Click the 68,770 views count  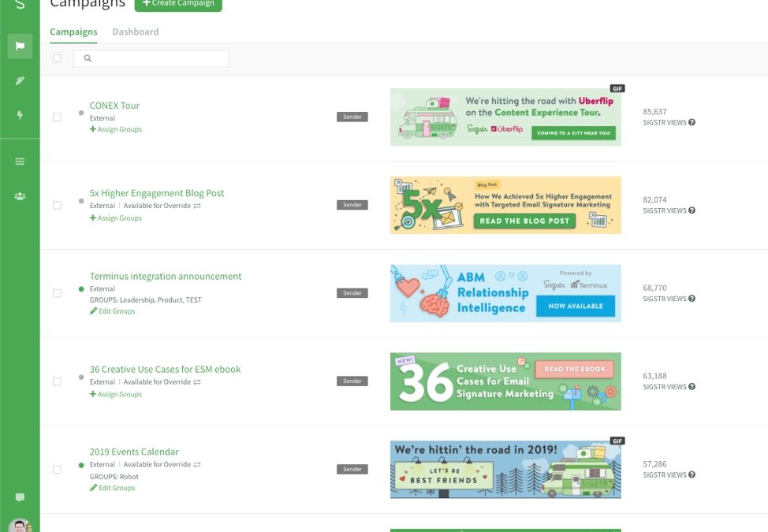654,288
